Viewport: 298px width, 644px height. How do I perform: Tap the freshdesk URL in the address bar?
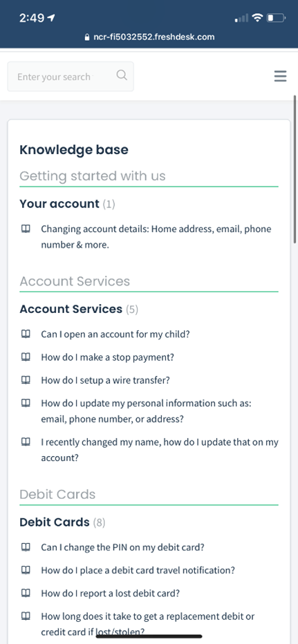154,37
